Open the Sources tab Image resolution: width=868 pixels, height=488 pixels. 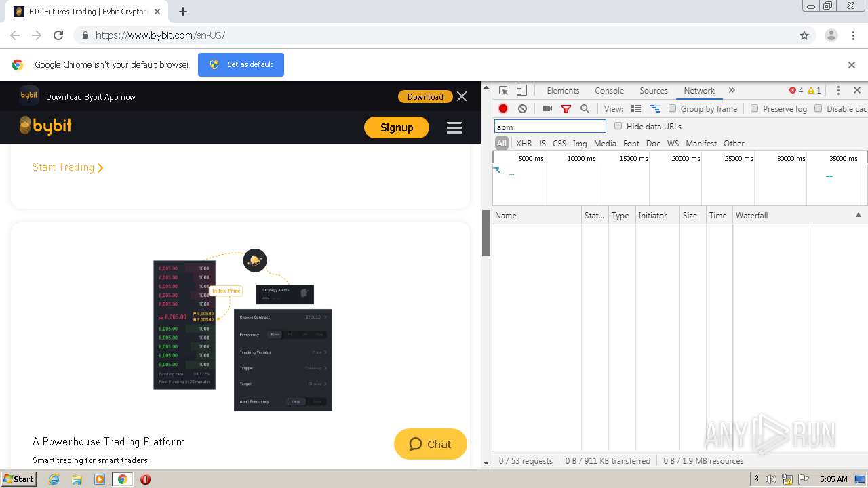coord(654,90)
